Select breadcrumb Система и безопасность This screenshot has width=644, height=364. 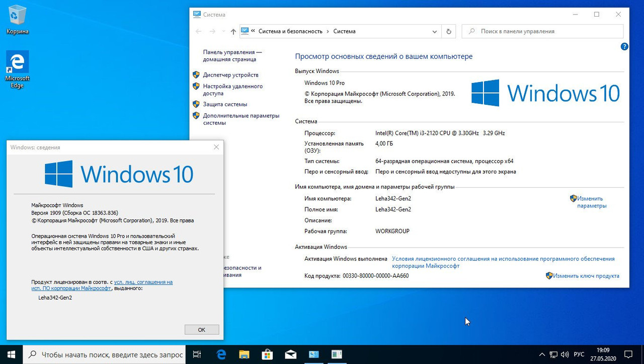pos(290,31)
